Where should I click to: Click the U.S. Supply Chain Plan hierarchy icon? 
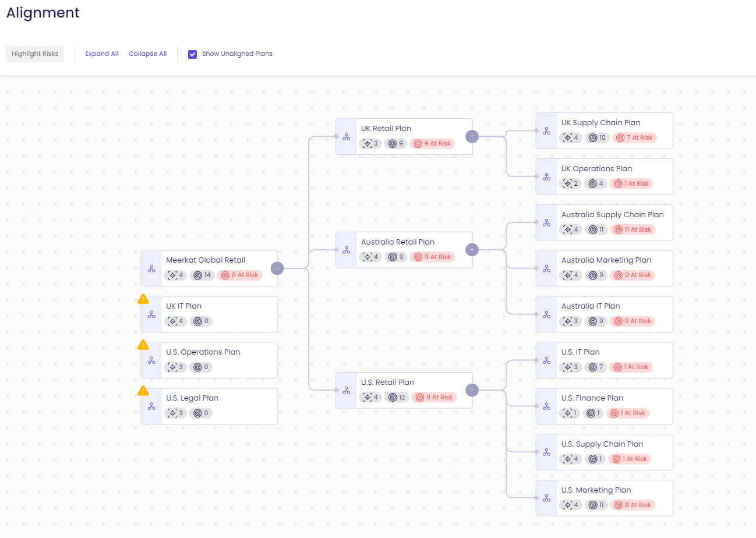(x=546, y=452)
